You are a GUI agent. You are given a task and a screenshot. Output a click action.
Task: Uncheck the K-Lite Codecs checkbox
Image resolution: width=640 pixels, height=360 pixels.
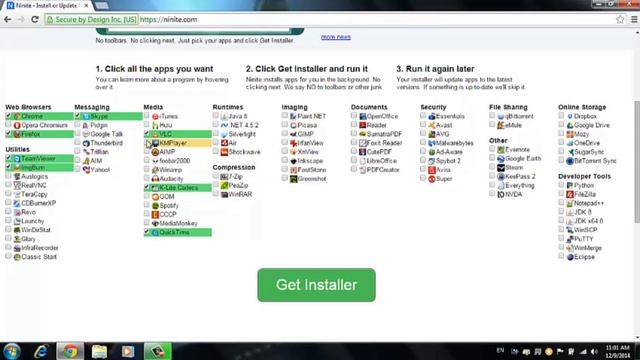tap(147, 187)
